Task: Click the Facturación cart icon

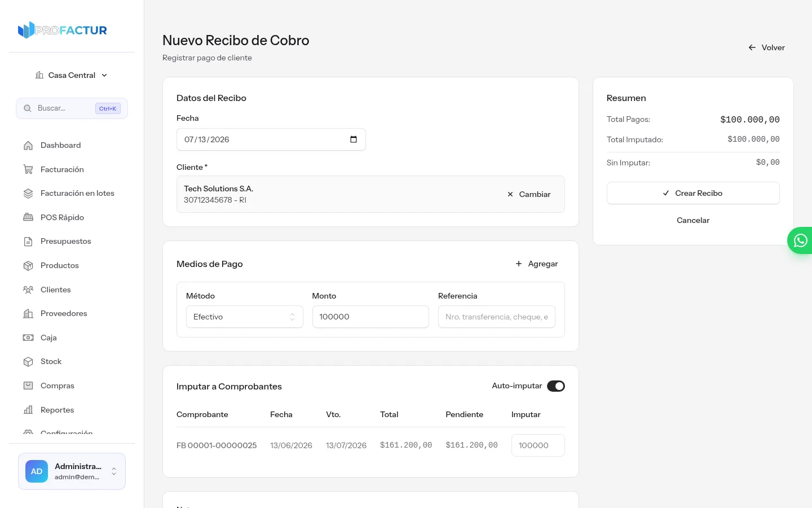Action: click(28, 169)
